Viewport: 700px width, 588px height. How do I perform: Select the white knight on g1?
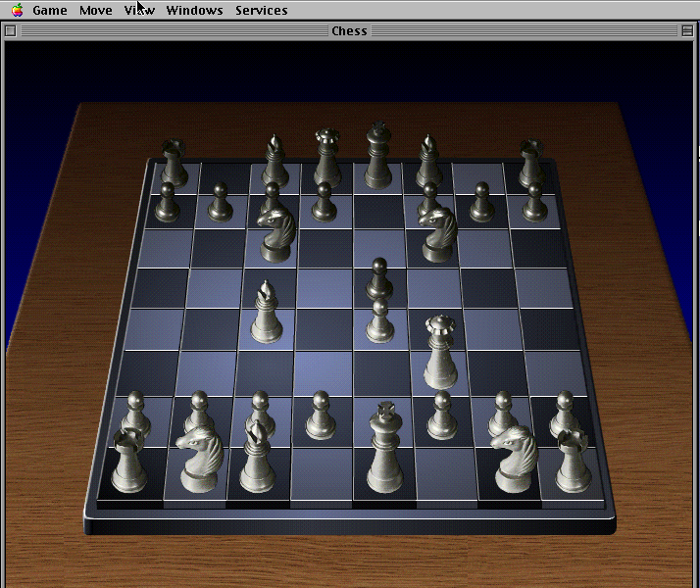coord(515,459)
